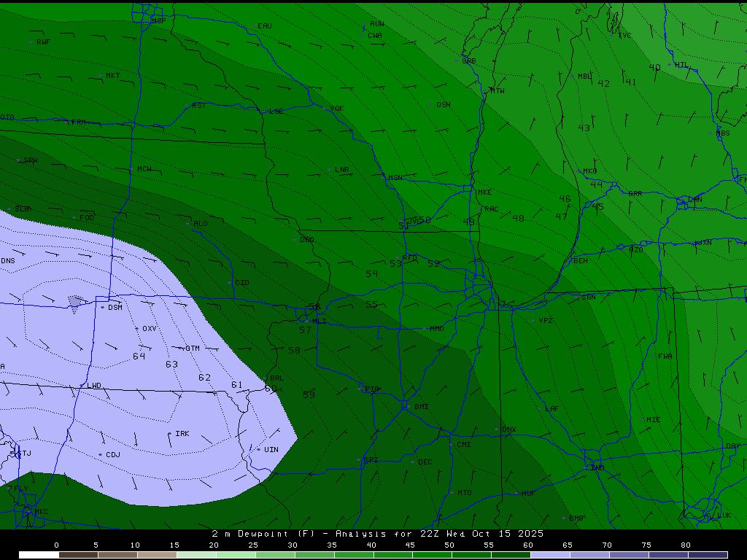Screen dimensions: 747x560
Task: Click the GRR station label
Action: pos(635,194)
